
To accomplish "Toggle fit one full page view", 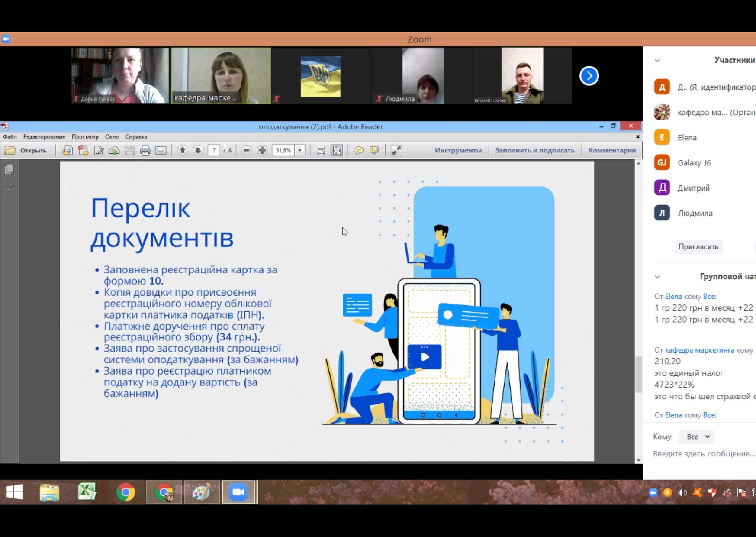I will [x=337, y=150].
